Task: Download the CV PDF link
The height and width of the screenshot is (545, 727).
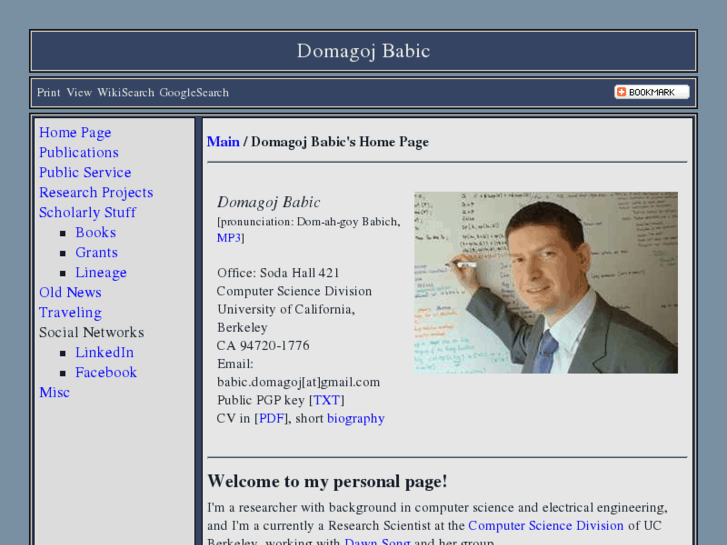Action: point(271,418)
